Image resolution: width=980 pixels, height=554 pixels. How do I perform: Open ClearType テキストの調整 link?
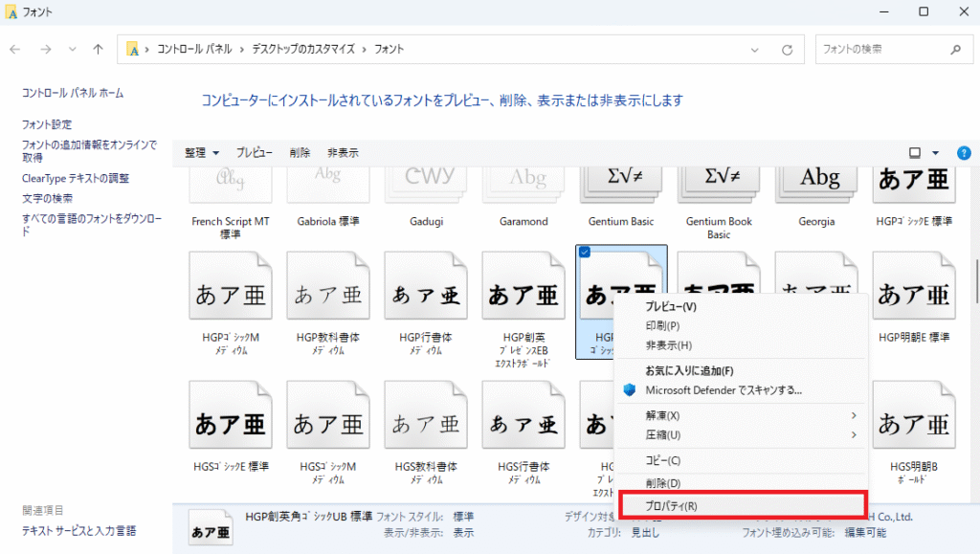(76, 178)
